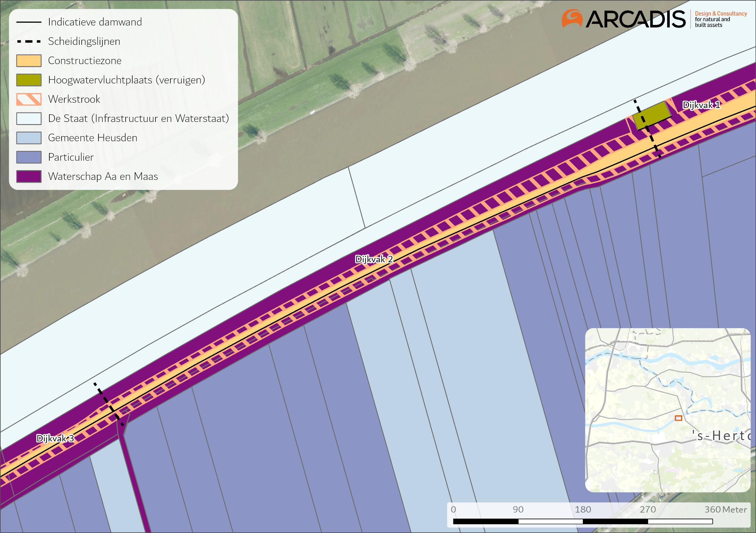The image size is (756, 533).
Task: Click the orange location rectangle in overview map
Action: [x=678, y=418]
